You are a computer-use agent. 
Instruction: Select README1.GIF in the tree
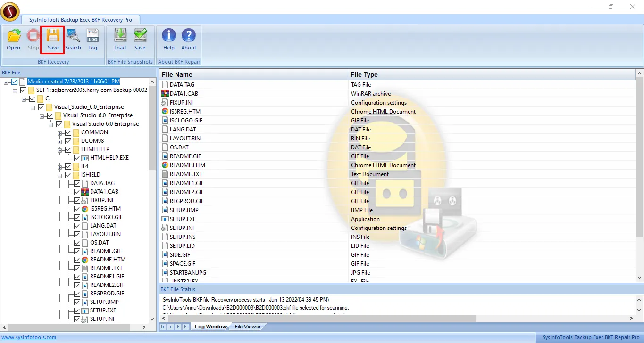point(107,277)
